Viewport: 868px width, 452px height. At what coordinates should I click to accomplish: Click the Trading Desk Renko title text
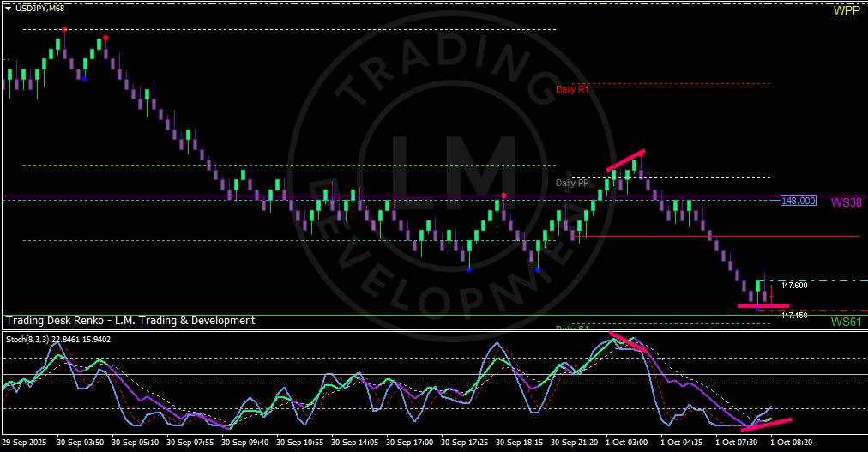click(130, 321)
